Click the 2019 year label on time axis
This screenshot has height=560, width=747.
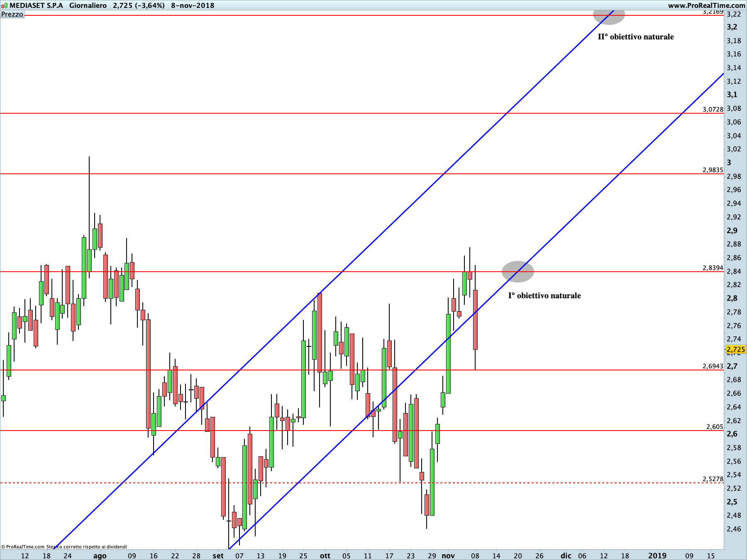click(x=657, y=556)
